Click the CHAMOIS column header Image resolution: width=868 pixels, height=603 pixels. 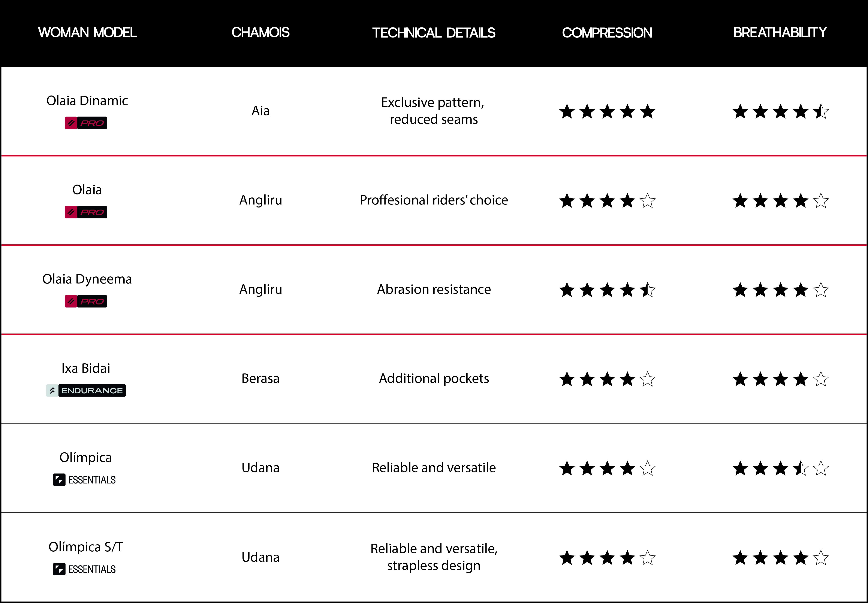(260, 33)
